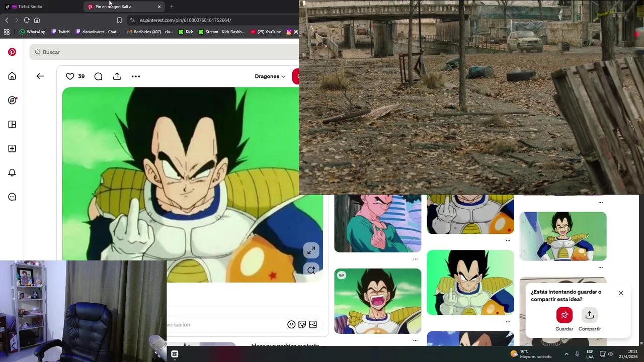Open weather widget showing 16°C
The height and width of the screenshot is (362, 644).
click(531, 354)
